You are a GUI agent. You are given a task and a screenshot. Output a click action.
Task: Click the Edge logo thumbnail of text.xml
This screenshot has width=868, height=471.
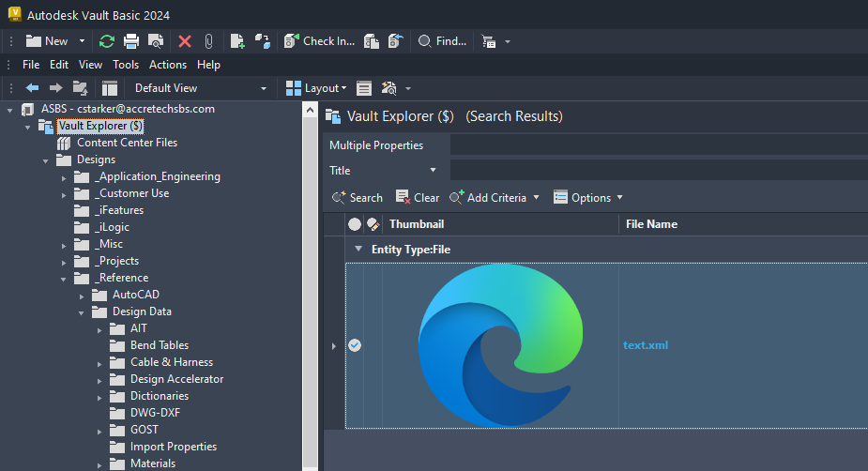click(500, 345)
